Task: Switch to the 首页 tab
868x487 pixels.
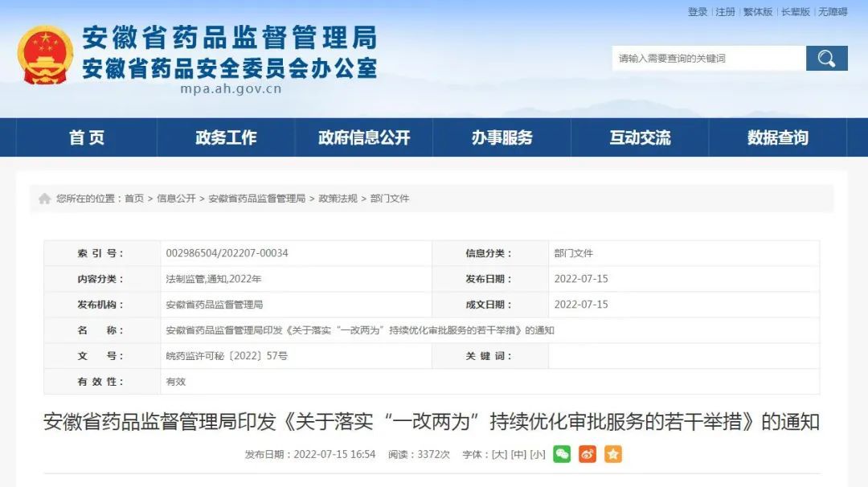Action: click(x=88, y=137)
